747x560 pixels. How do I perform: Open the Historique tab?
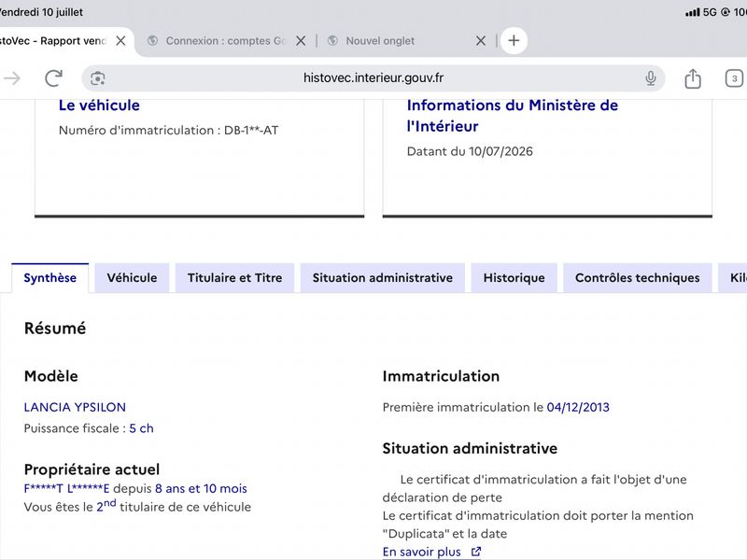click(514, 278)
